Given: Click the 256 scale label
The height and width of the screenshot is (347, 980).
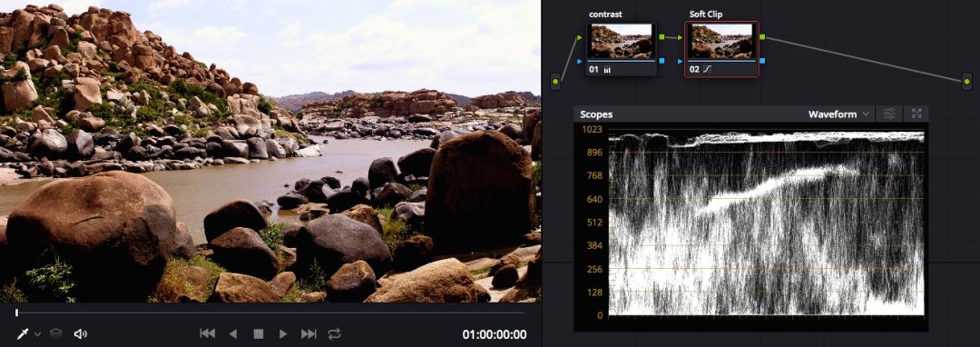Looking at the screenshot, I should tap(594, 269).
